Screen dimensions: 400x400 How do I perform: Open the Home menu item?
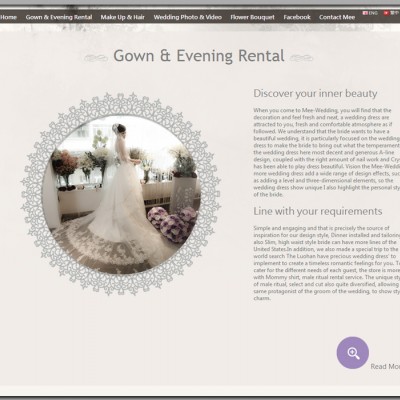(8, 17)
